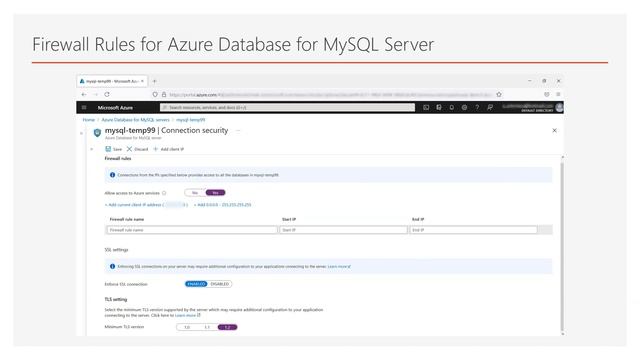The width and height of the screenshot is (640, 360).
Task: Open Cloud Shell from the Azure header
Action: point(426,107)
